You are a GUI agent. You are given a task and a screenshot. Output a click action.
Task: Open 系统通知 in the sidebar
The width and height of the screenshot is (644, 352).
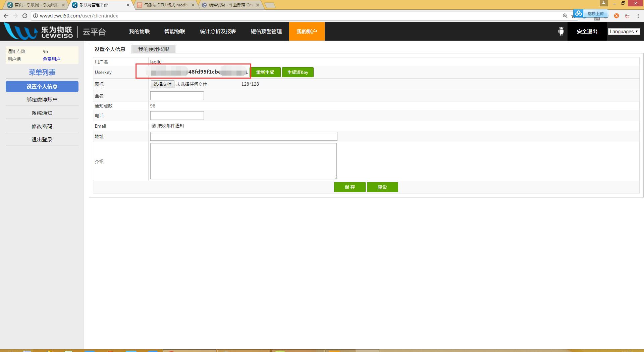[x=42, y=113]
